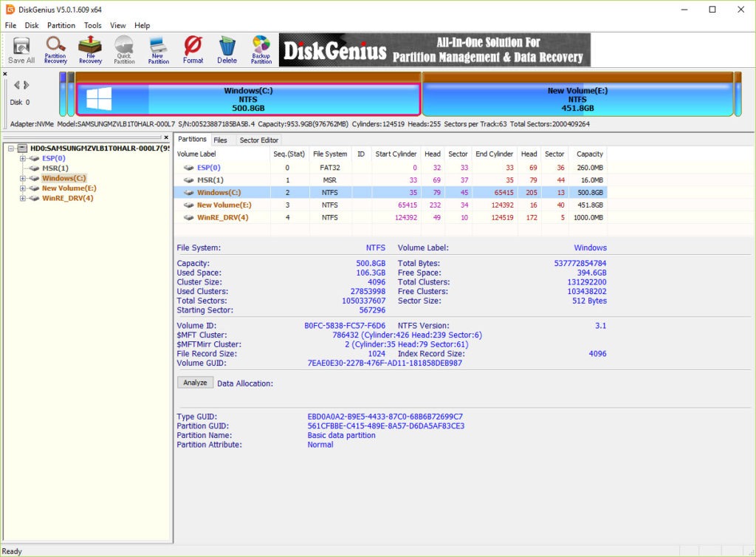The image size is (756, 557).
Task: Close the left tree panel
Action: coord(166,137)
